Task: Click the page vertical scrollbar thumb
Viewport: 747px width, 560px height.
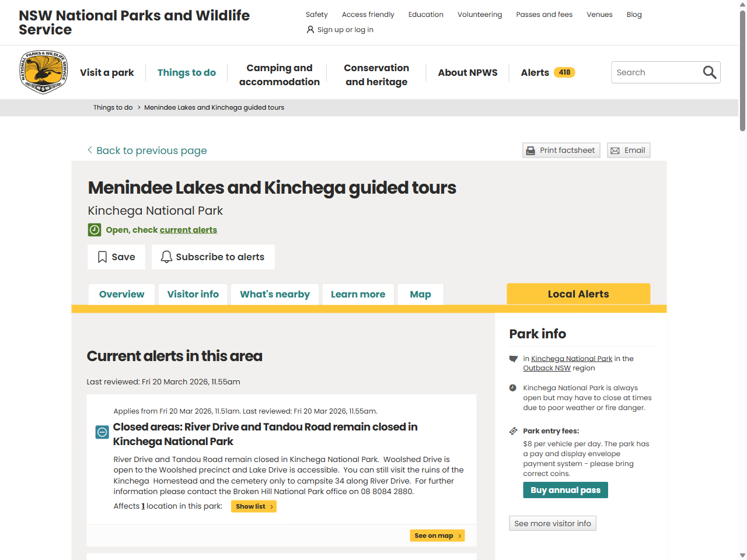Action: 742,70
